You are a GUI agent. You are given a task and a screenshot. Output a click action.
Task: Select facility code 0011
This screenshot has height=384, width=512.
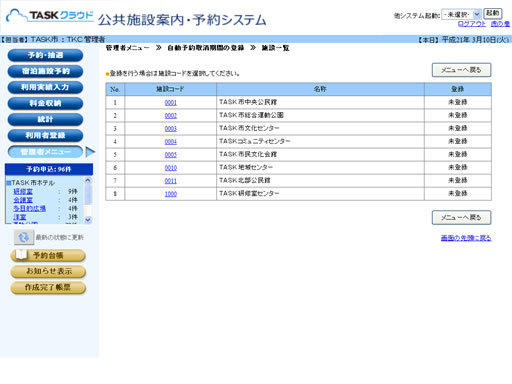tap(171, 180)
